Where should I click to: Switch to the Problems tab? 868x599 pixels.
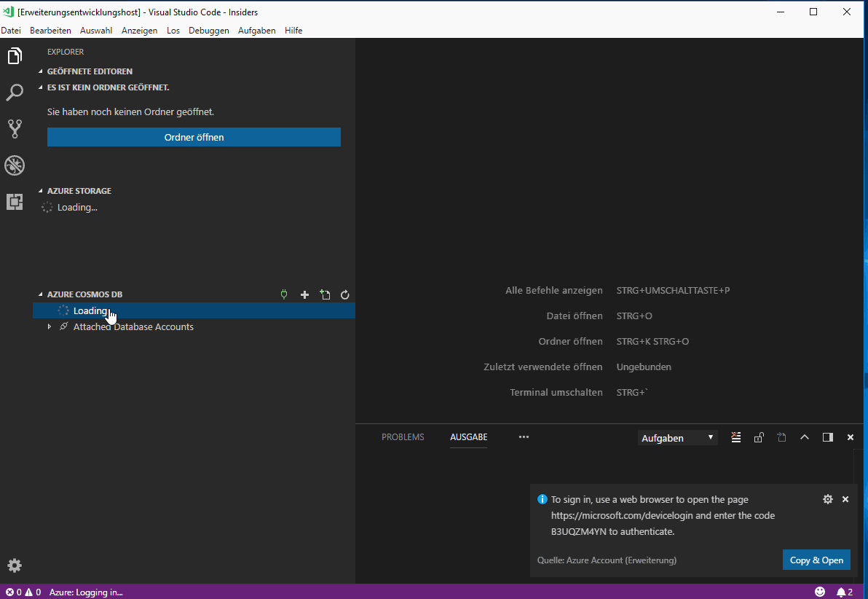[403, 437]
